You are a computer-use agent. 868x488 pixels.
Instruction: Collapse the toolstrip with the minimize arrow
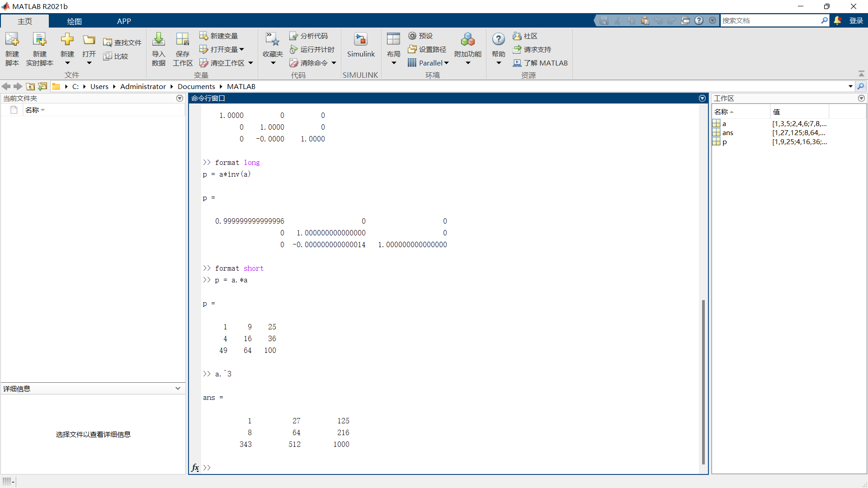click(861, 74)
